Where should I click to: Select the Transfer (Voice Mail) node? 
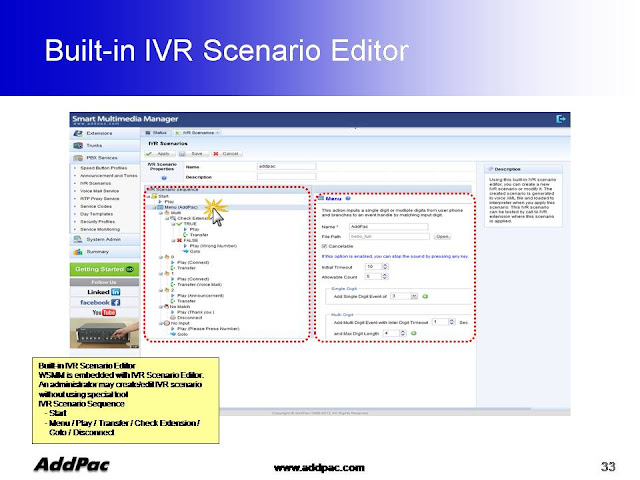click(196, 284)
